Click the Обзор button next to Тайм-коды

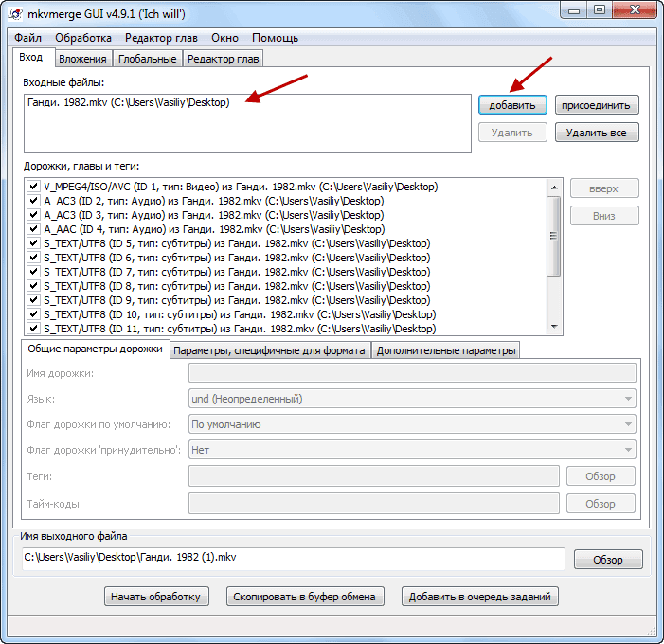click(x=601, y=504)
